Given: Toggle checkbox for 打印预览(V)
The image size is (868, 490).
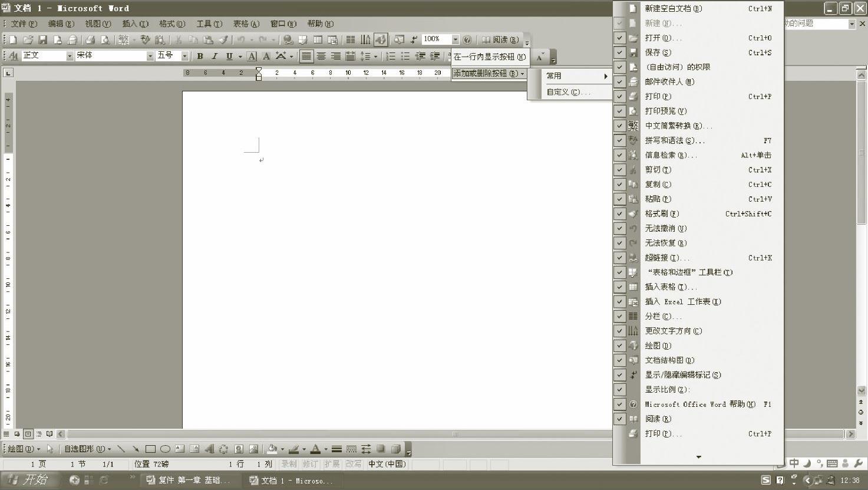Looking at the screenshot, I should coord(619,111).
